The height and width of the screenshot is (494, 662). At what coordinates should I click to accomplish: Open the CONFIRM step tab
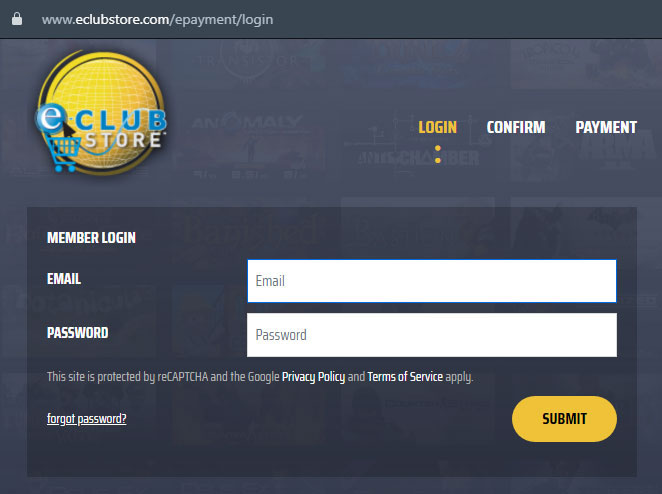[515, 127]
